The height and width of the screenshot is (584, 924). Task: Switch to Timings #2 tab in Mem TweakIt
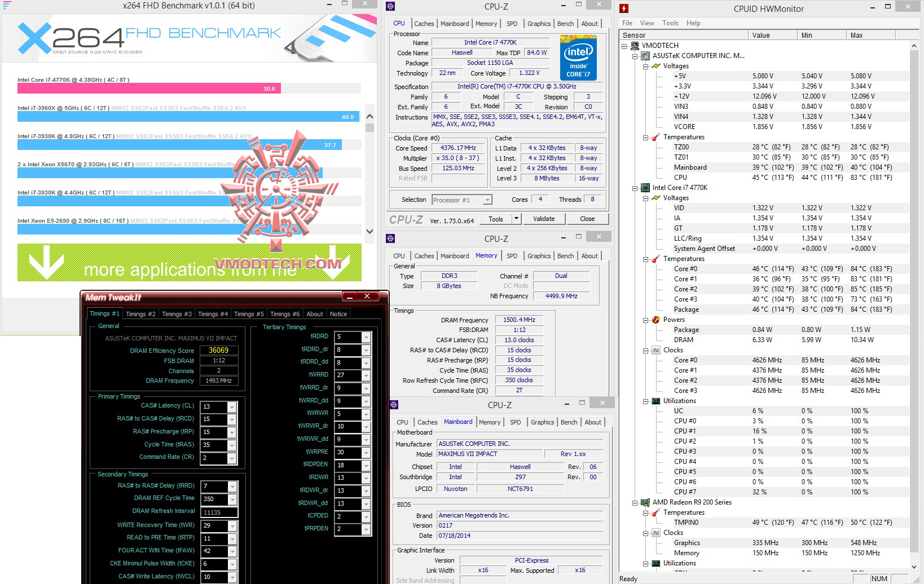[x=140, y=314]
